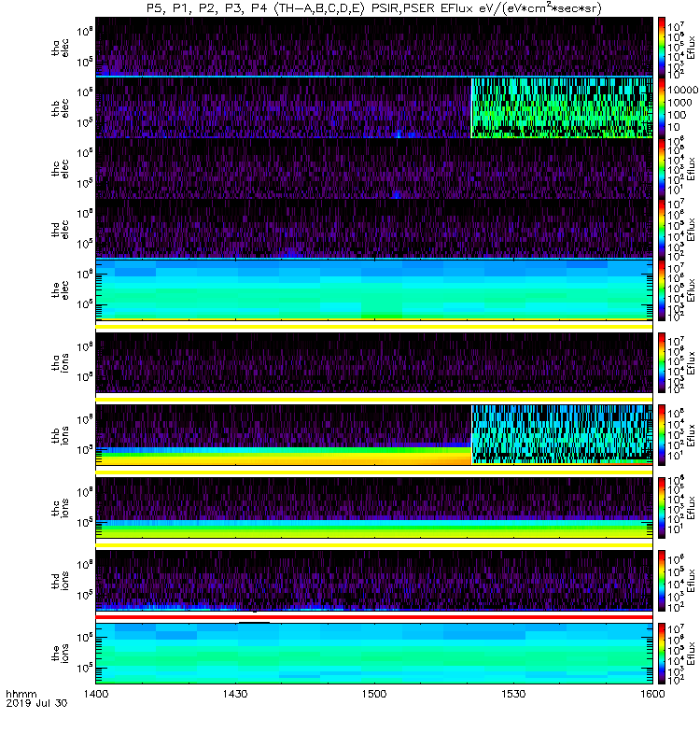Click the "1000" value on thb elec color bar
This screenshot has width=700, height=747.
pos(679,103)
